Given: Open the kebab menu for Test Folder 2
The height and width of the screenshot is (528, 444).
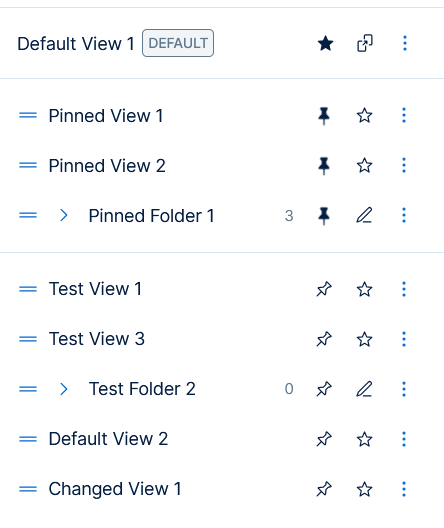Looking at the screenshot, I should [x=404, y=389].
